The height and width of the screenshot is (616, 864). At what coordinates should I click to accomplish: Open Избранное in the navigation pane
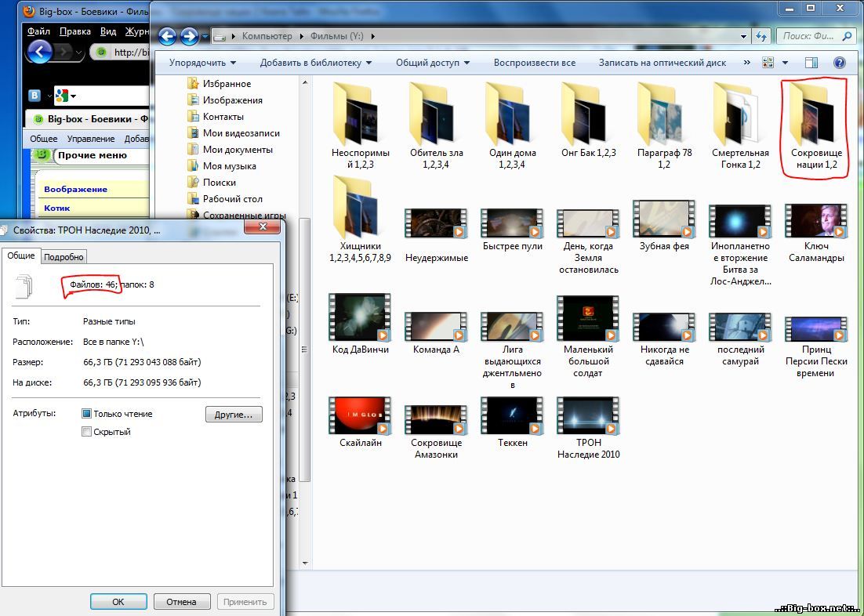click(x=219, y=84)
